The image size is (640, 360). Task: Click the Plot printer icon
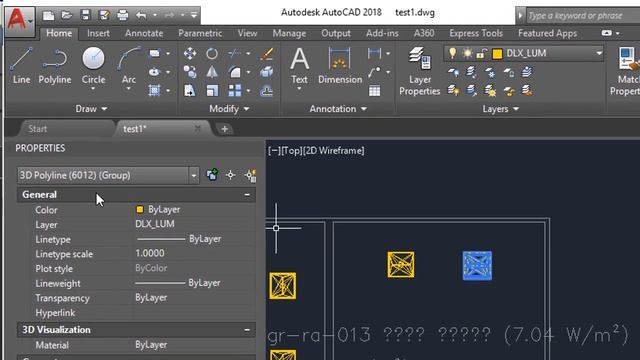point(122,16)
